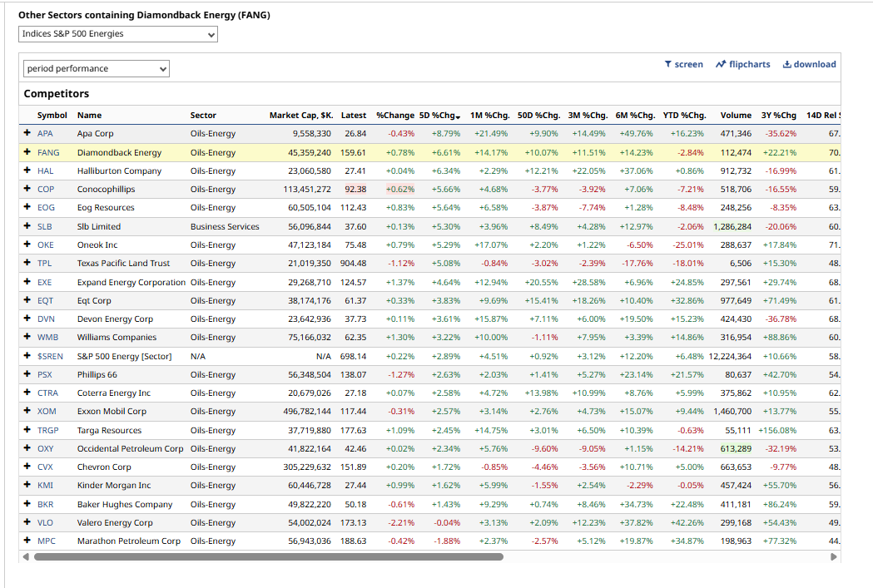This screenshot has height=588, width=873.
Task: Expand the XOM row plus icon
Action: [27, 411]
